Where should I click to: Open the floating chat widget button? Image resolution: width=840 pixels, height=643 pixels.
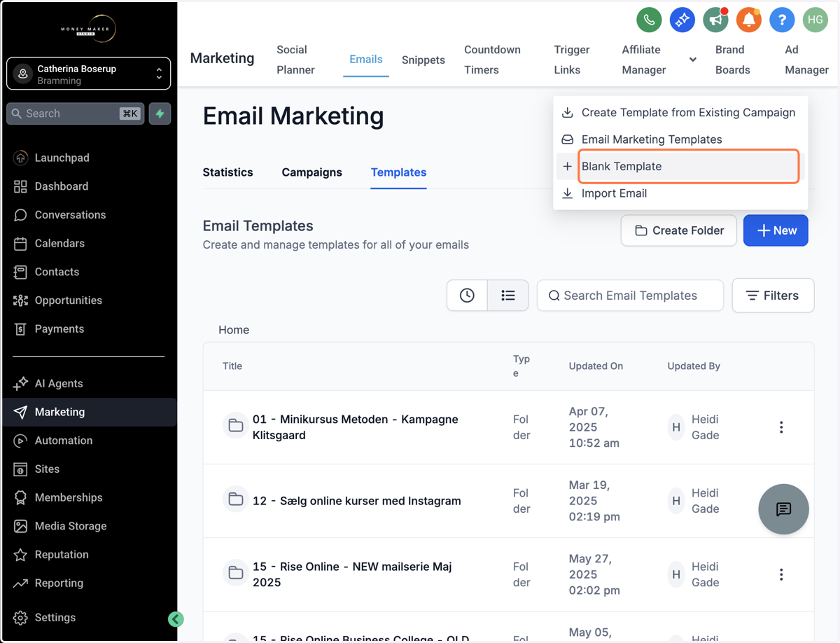pos(783,509)
